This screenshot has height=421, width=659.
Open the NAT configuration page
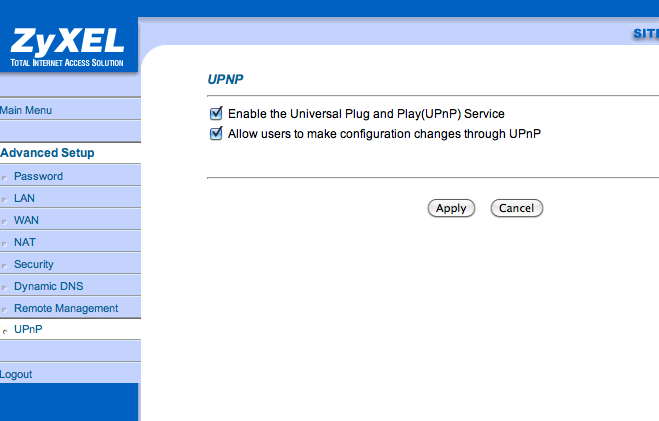pos(25,242)
